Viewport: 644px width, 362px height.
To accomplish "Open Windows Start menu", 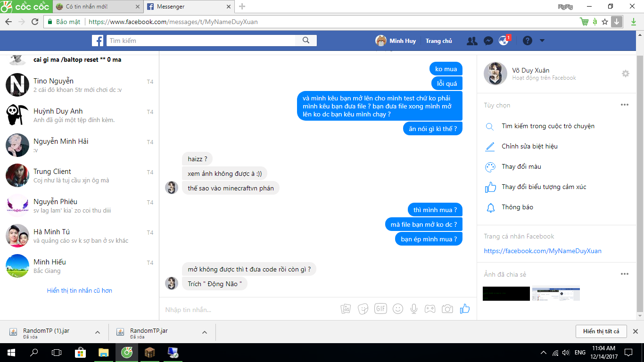I will pyautogui.click(x=11, y=352).
